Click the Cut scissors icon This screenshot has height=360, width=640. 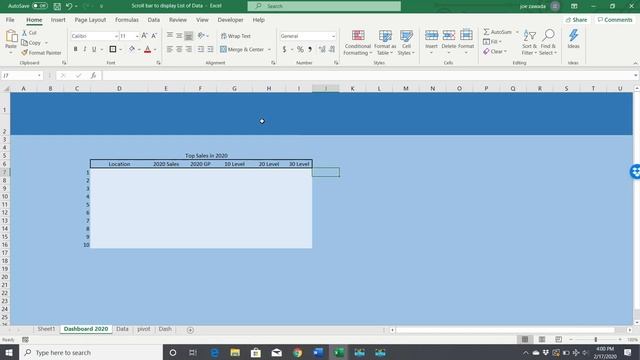[x=24, y=33]
